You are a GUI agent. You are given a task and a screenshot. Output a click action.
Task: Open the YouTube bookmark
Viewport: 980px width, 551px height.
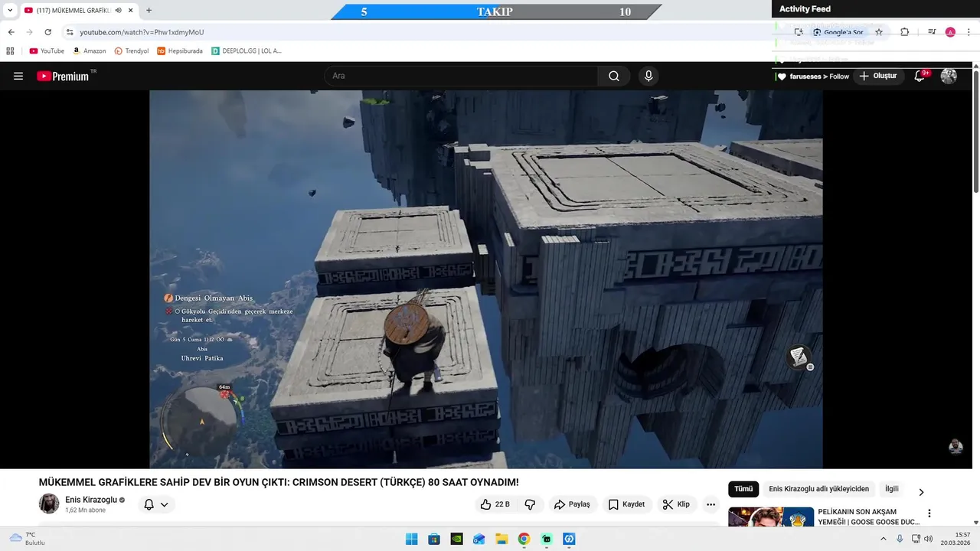point(47,51)
